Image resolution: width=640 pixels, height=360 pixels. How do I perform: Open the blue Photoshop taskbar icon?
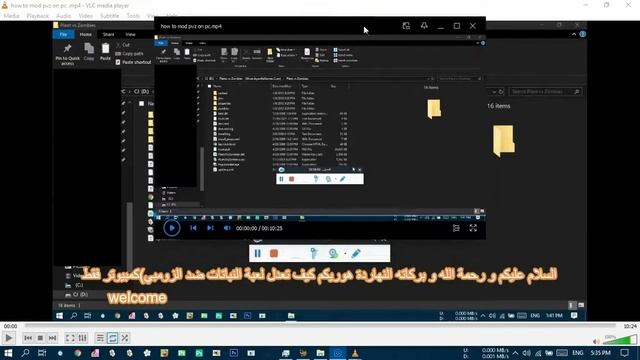click(x=234, y=353)
